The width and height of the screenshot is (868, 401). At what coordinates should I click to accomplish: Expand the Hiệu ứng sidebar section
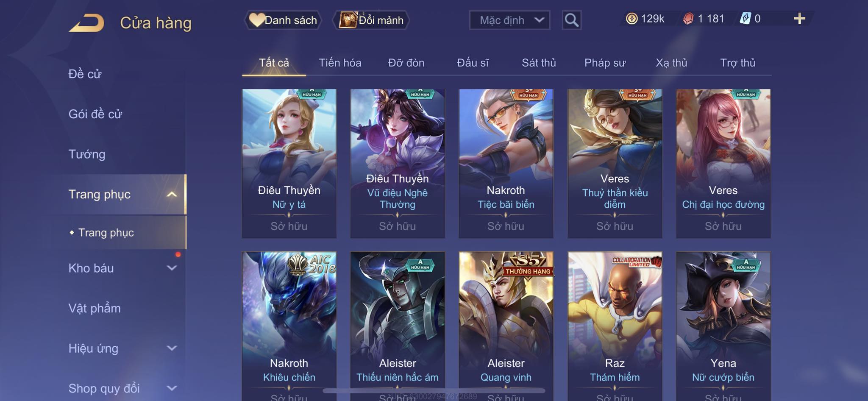tap(172, 348)
